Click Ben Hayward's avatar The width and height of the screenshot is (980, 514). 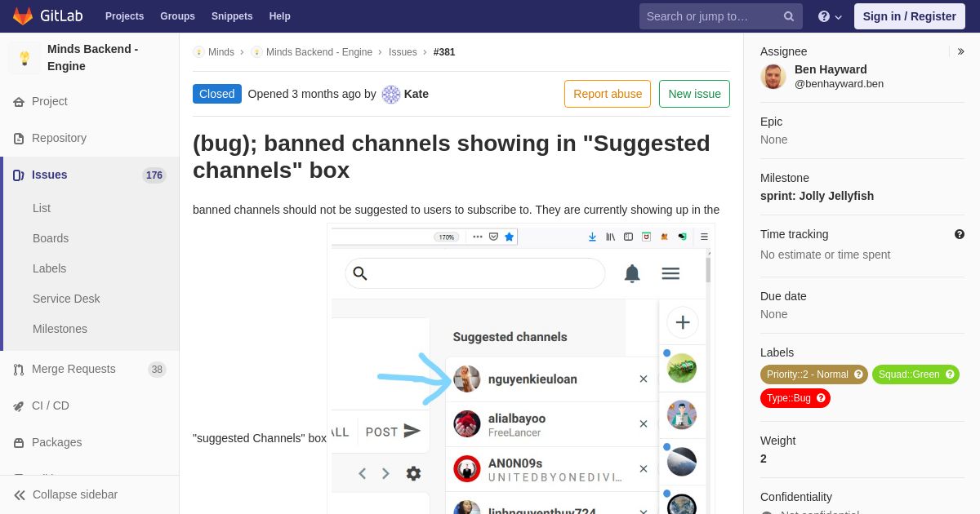773,76
